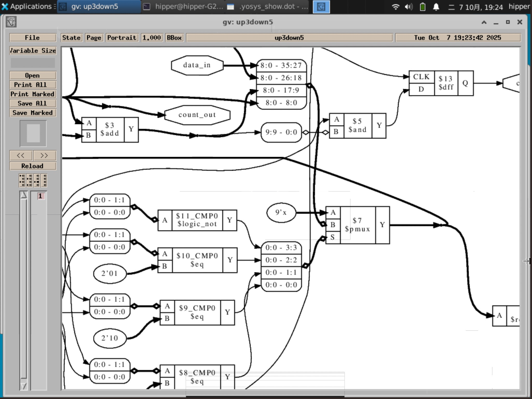Viewport: 532px width, 399px height.
Task: Open the 1.000 scale dropdown
Action: (x=152, y=38)
